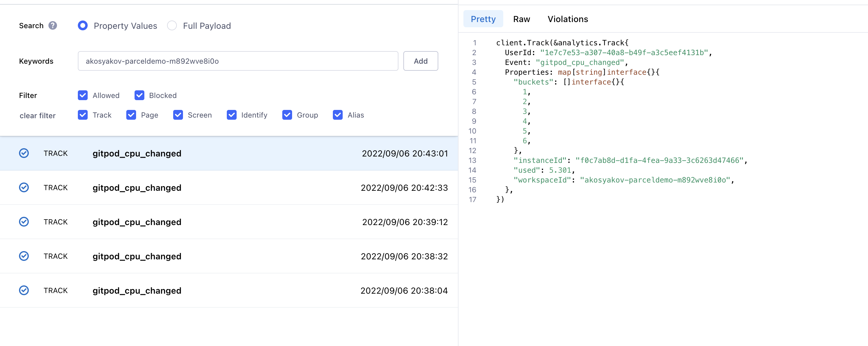Focus the Keywords input field
Viewport: 868px width, 346px height.
tap(238, 61)
